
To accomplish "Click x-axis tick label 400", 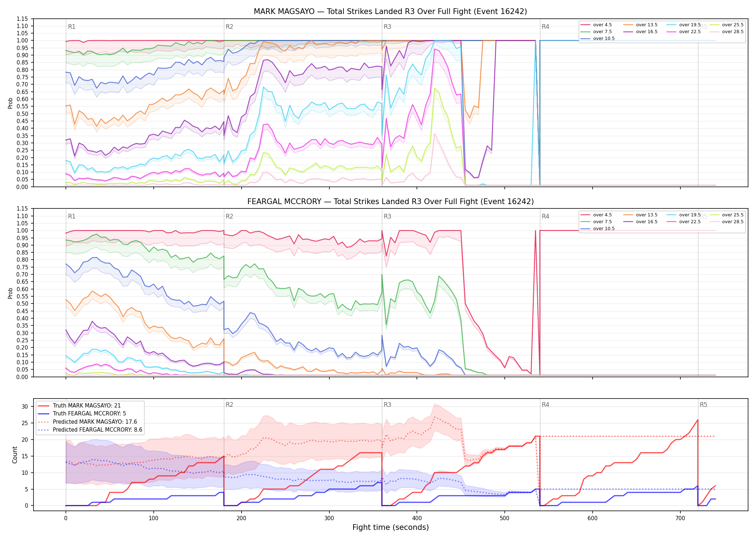I will [x=417, y=518].
